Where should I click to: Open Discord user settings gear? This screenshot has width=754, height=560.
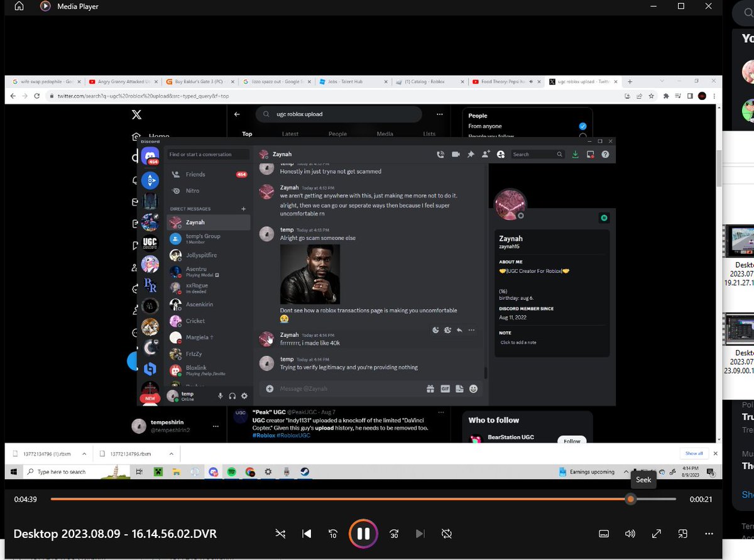point(244,396)
